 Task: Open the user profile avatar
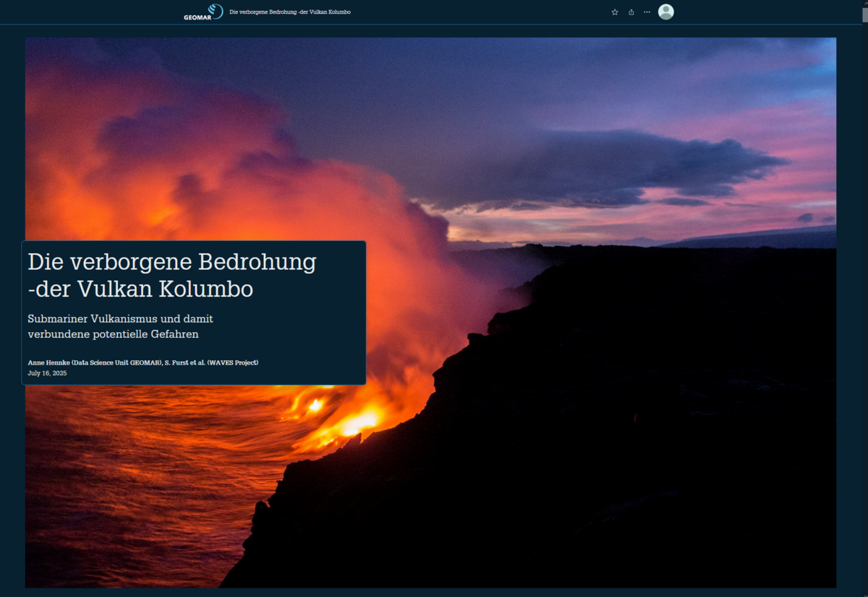coord(665,12)
